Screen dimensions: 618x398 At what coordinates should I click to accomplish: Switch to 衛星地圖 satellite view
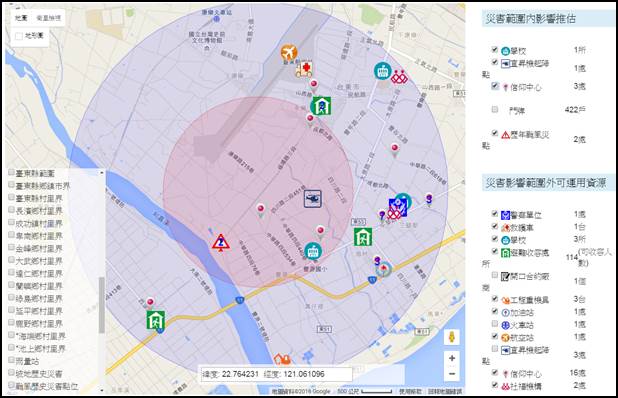pos(49,18)
